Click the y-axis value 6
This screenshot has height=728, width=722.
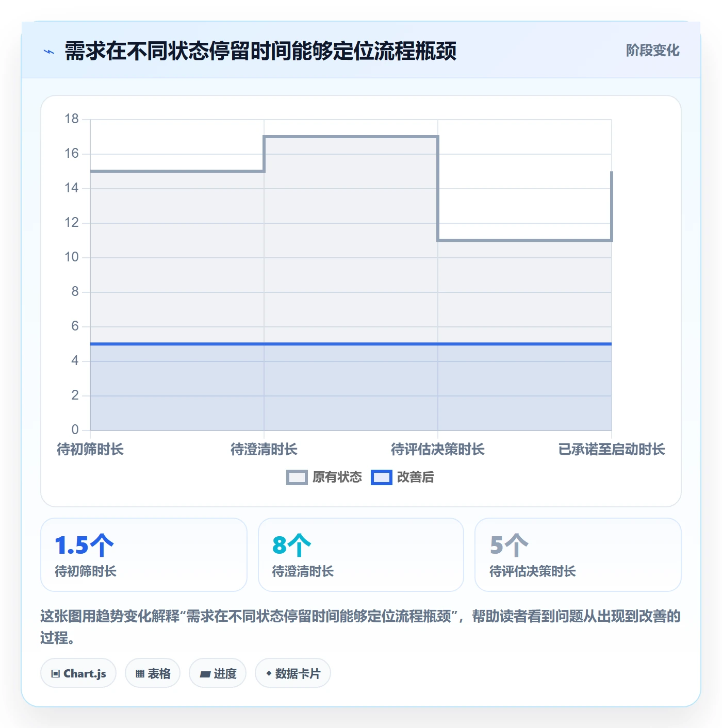tap(75, 326)
